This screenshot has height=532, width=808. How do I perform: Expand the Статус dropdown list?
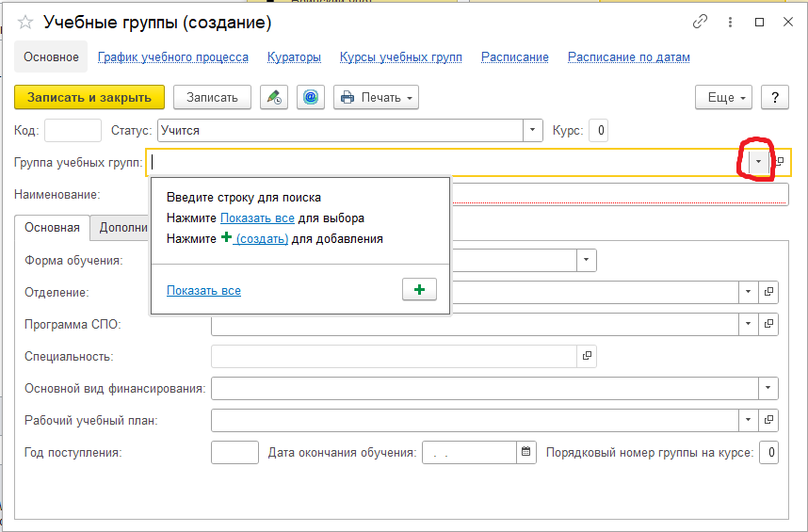(533, 131)
